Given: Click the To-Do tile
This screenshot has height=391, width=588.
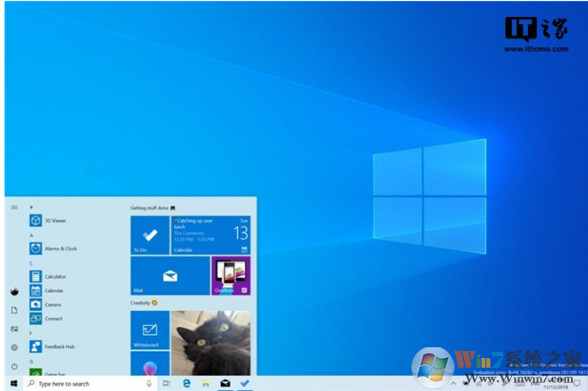Looking at the screenshot, I should (x=149, y=235).
